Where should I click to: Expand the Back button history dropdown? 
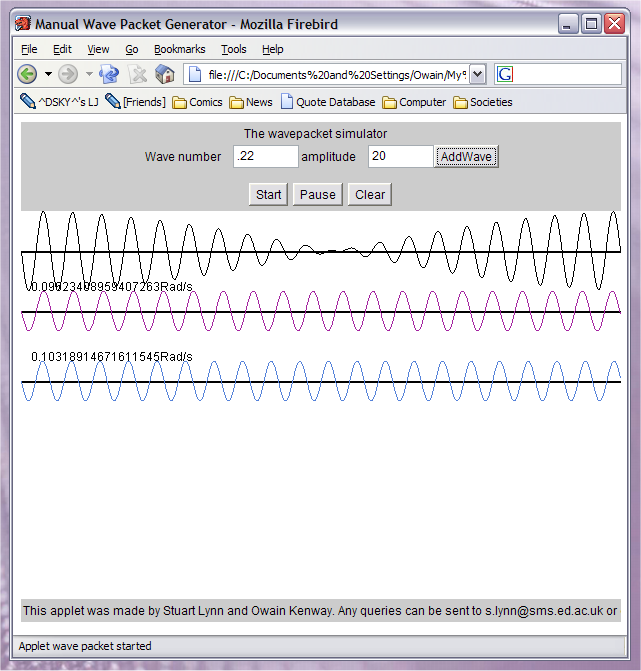[x=48, y=74]
